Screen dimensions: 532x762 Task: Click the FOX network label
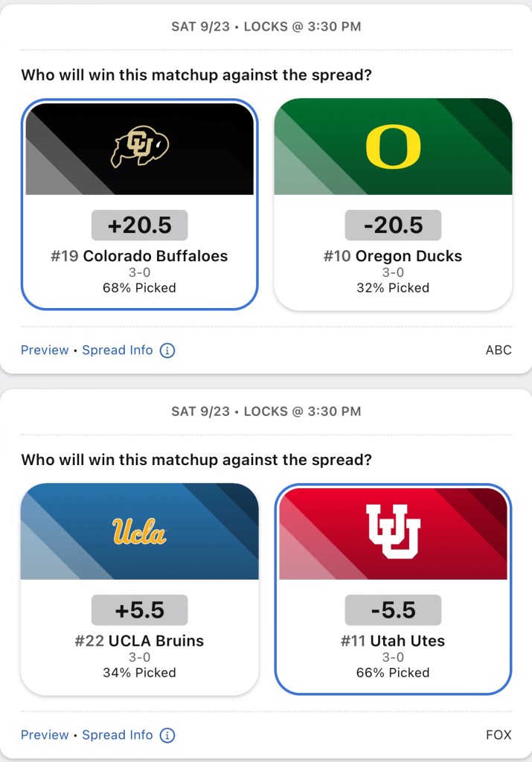coord(499,735)
